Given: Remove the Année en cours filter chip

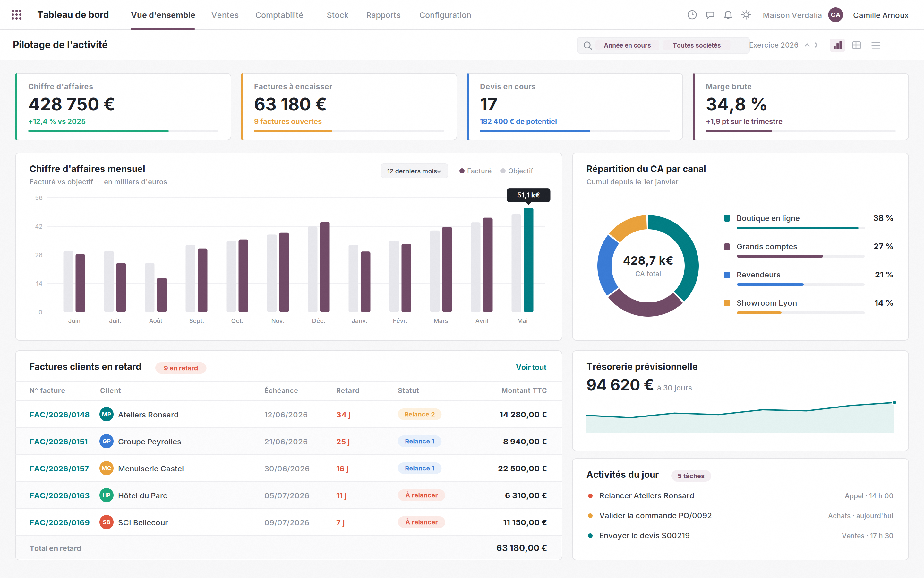Looking at the screenshot, I should [627, 45].
